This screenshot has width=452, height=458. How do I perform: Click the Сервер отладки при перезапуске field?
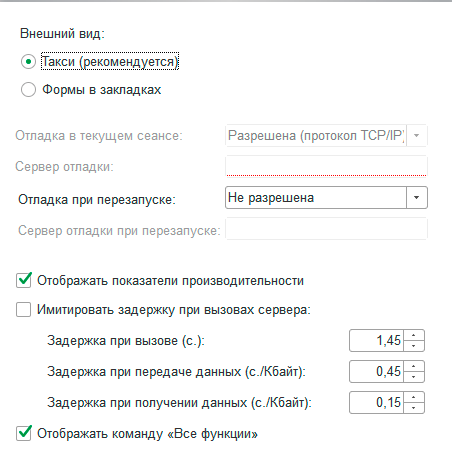[x=326, y=229]
